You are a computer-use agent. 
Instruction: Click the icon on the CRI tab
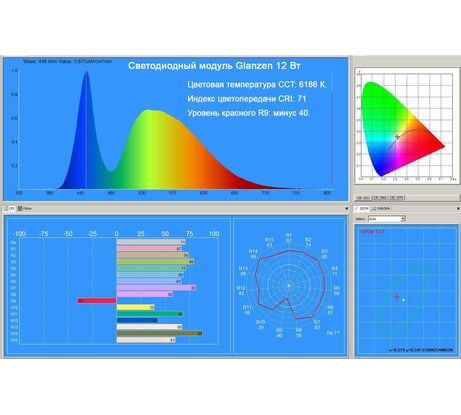[6, 209]
